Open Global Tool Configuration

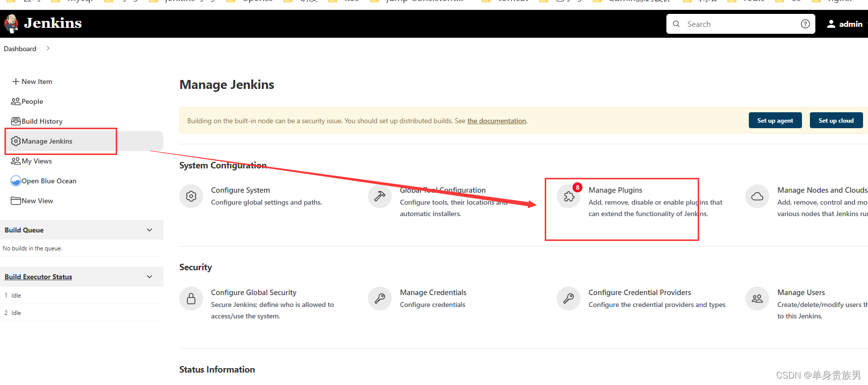tap(443, 190)
